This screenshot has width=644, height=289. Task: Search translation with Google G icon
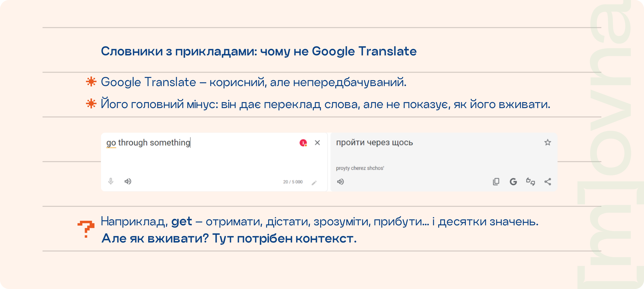pyautogui.click(x=513, y=182)
